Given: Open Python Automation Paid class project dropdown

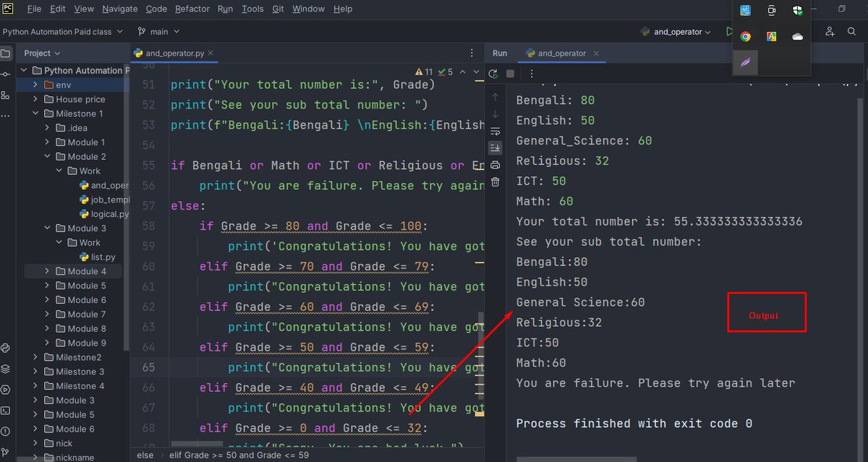Looking at the screenshot, I should (62, 32).
